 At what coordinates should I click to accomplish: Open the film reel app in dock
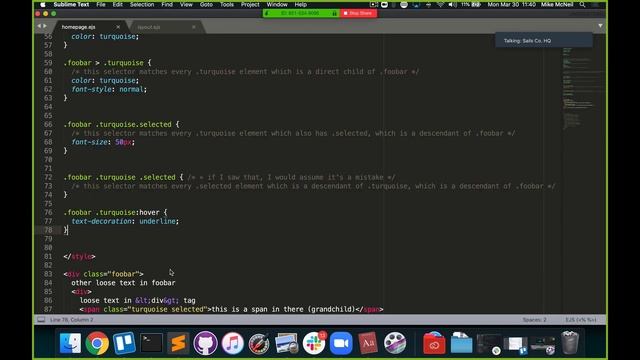coord(395,343)
